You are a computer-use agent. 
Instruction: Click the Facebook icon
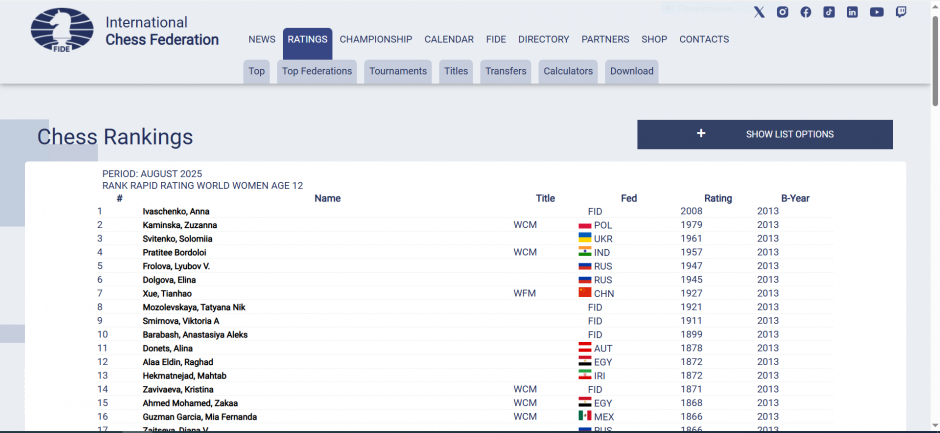click(x=806, y=12)
